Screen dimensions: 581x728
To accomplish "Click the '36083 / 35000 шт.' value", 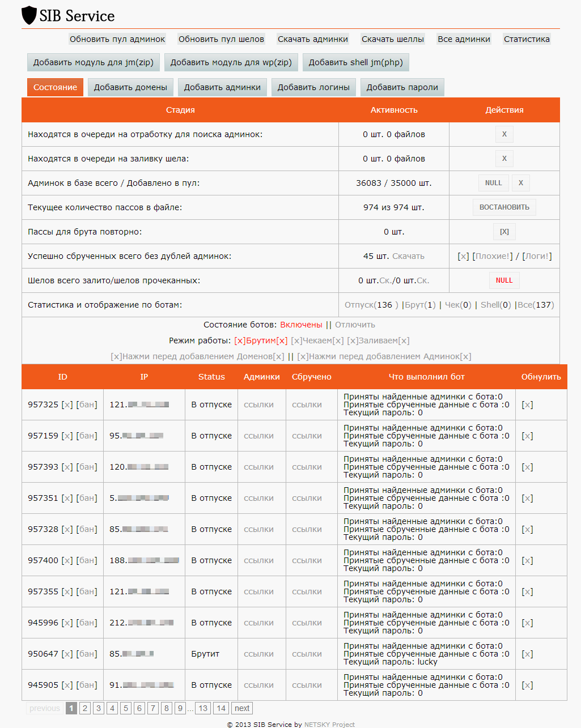I will click(x=394, y=183).
